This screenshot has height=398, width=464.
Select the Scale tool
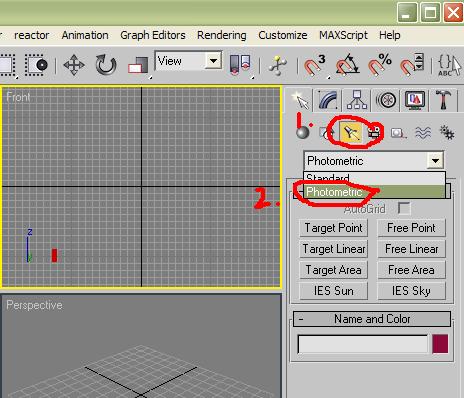pos(138,65)
